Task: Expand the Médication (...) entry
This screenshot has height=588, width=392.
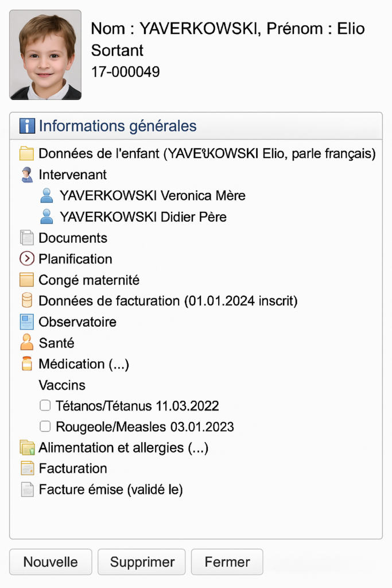Action: point(84,364)
